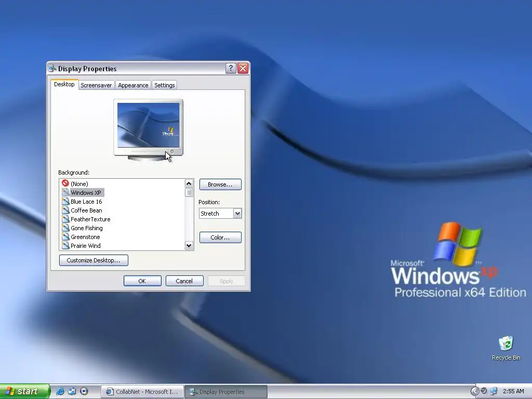Expand hidden tray icons arrow
532x399 pixels.
(x=475, y=392)
